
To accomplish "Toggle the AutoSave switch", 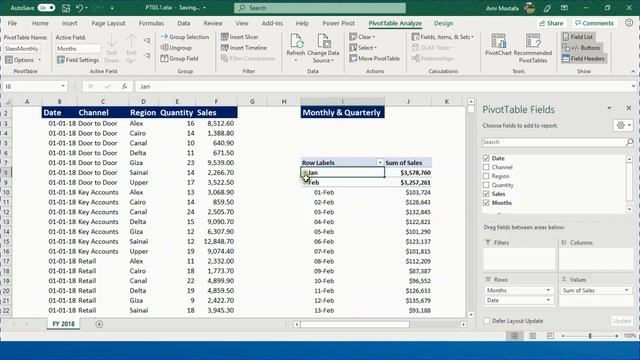I will click(46, 8).
